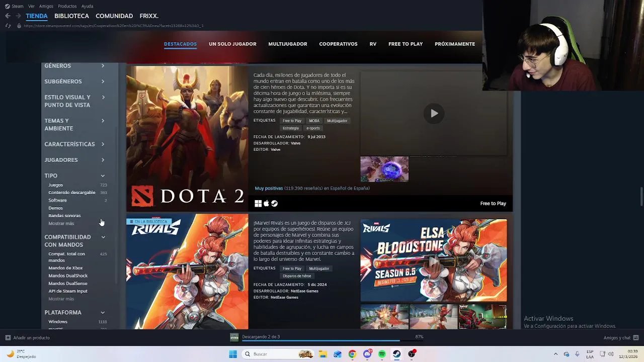The width and height of the screenshot is (644, 362).
Task: Reload the store page with the refresh icon
Action: tap(8, 26)
